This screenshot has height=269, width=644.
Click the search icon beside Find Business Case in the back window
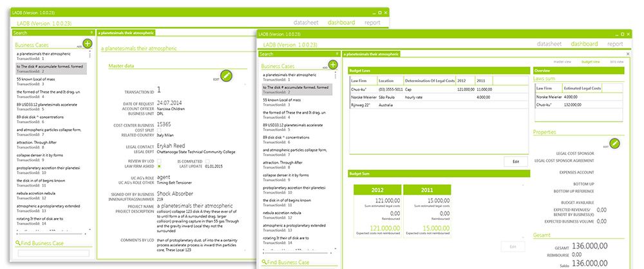coord(17,243)
